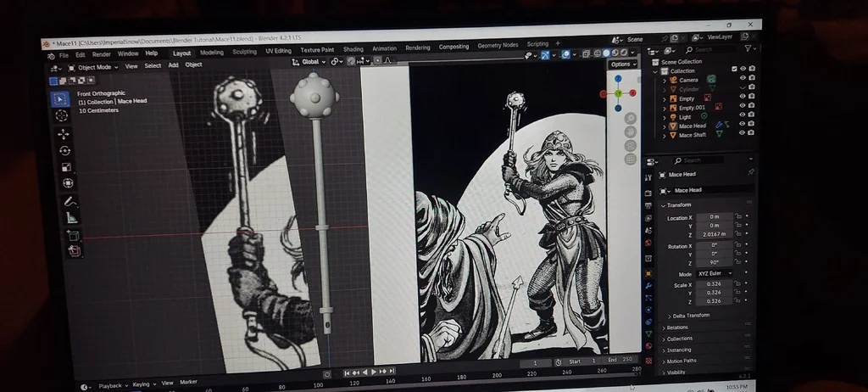This screenshot has width=868, height=392.
Task: Toggle viewport visibility for Mace Shaft
Action: click(742, 134)
